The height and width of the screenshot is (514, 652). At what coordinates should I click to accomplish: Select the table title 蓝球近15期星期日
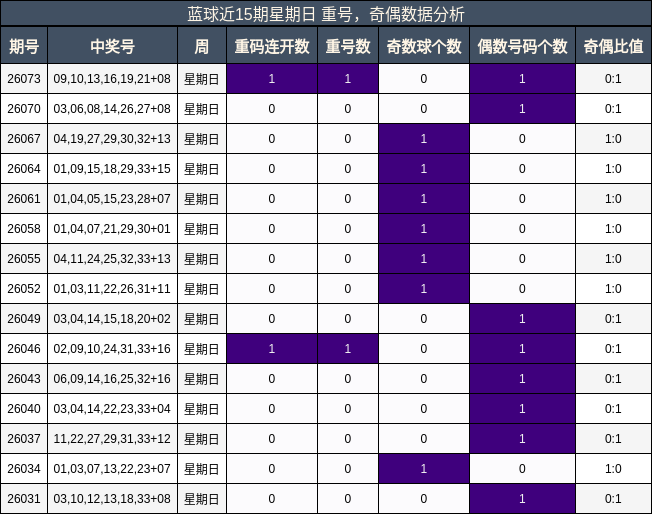coord(252,15)
